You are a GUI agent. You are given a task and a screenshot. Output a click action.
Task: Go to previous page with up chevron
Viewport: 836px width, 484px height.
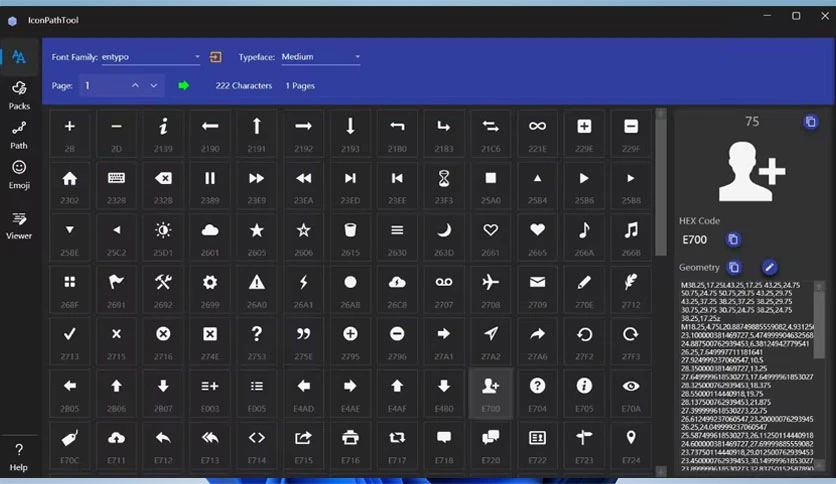[135, 85]
